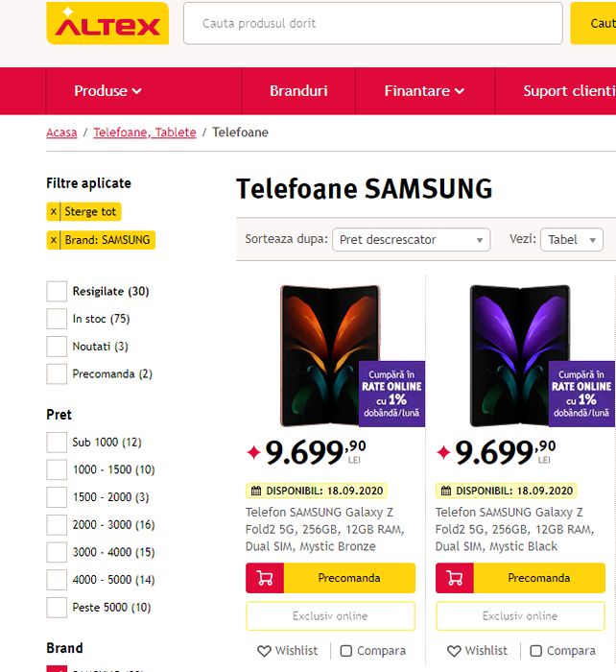Screen dimensions: 616x672
Task: Click the Sterge tot x icon
Action: tap(54, 212)
